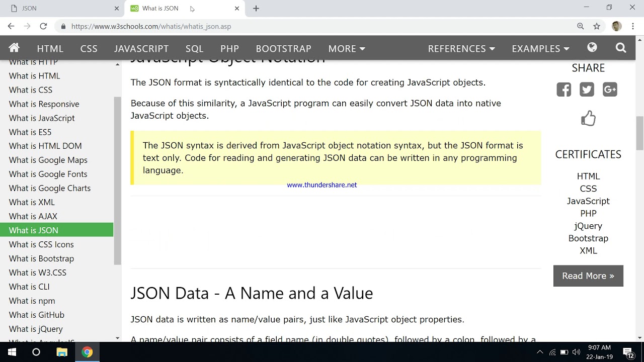The height and width of the screenshot is (362, 644).
Task: Switch to the What is JSON tab
Action: [184, 8]
